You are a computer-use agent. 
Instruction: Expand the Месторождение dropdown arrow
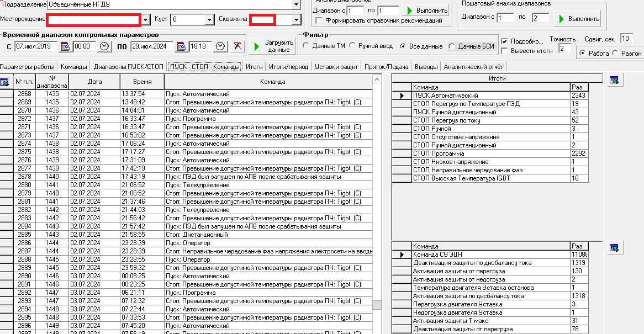(x=146, y=19)
